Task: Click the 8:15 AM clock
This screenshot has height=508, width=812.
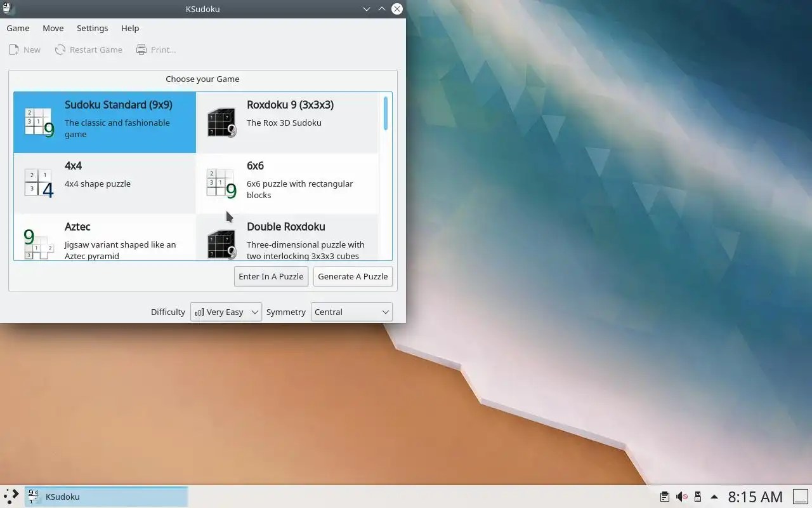Action: point(755,497)
